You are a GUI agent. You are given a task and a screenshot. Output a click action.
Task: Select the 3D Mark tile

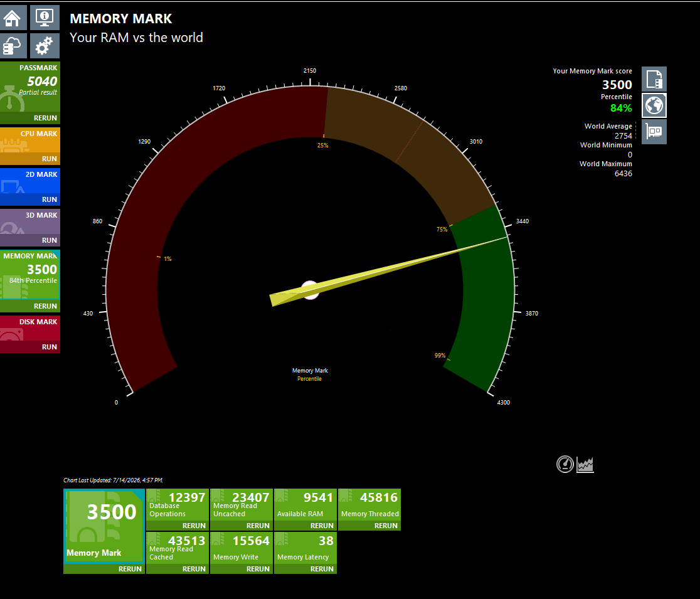(30, 221)
